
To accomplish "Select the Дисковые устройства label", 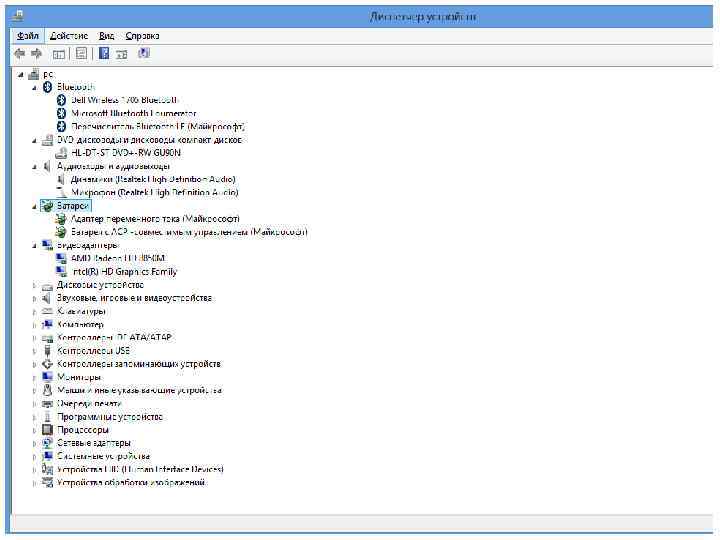I will click(x=100, y=285).
